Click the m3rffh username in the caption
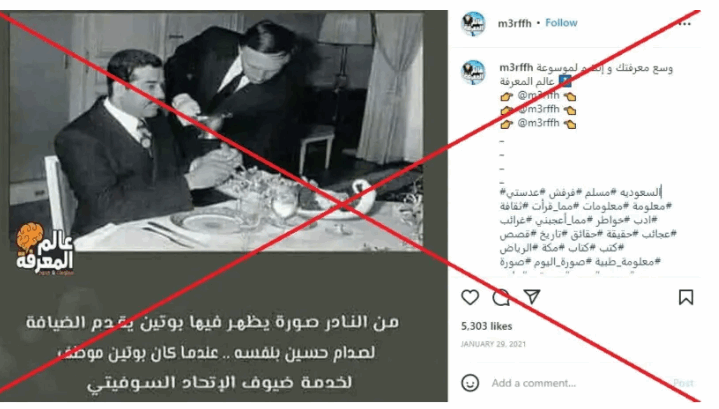Screen dimensions: 719x409 516,68
